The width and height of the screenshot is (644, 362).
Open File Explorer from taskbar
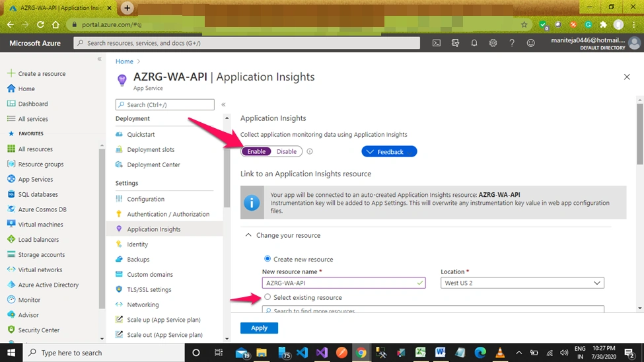[x=262, y=353]
